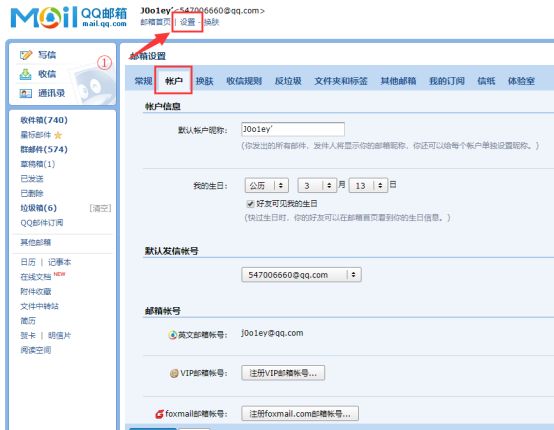Click the 换肤 link in header

point(211,22)
